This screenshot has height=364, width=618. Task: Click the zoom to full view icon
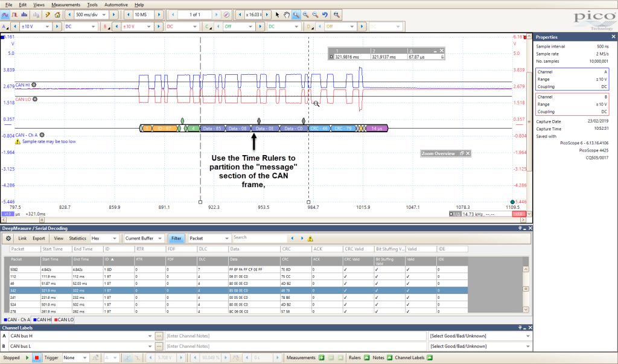[x=336, y=14]
